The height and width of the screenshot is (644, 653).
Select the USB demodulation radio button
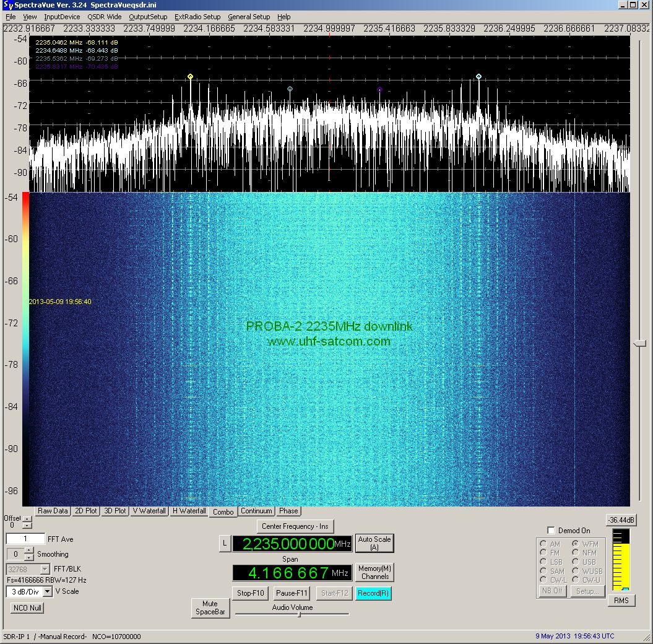[x=576, y=562]
